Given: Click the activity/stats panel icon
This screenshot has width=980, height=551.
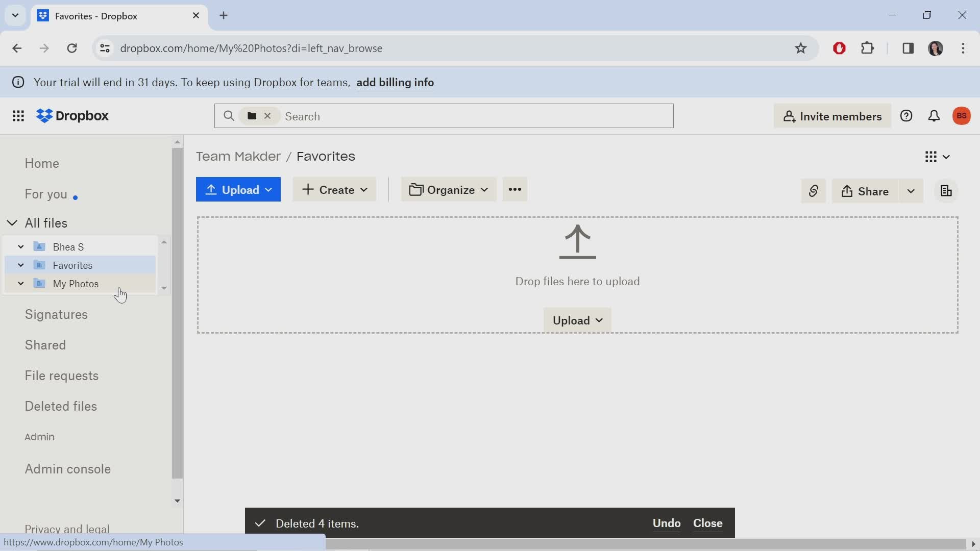Looking at the screenshot, I should click(946, 190).
